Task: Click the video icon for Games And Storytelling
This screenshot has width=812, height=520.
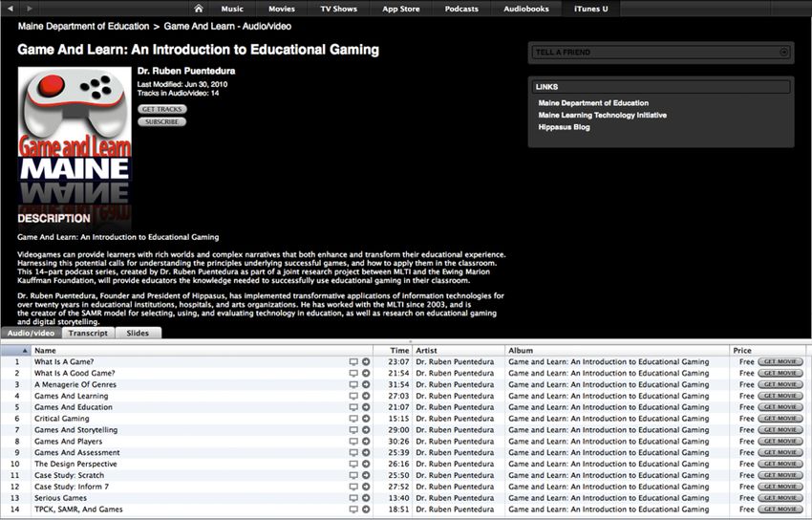Action: pyautogui.click(x=353, y=430)
